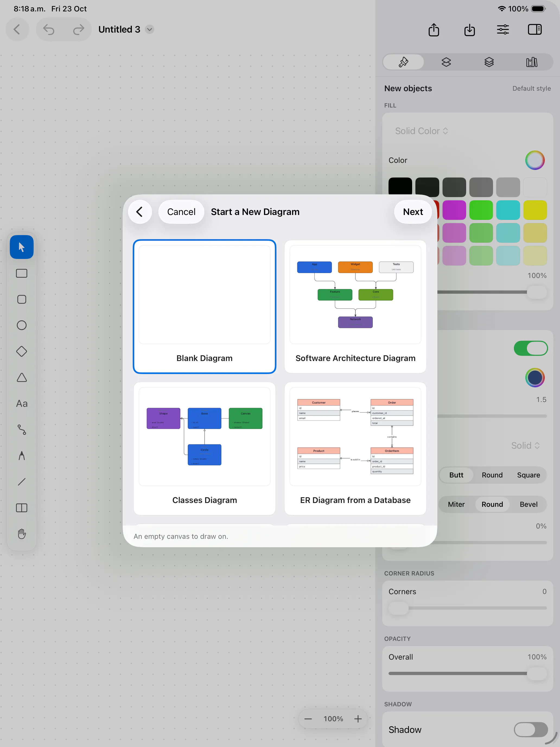The width and height of the screenshot is (560, 747).
Task: Enable the Shadow switch
Action: coord(531,729)
